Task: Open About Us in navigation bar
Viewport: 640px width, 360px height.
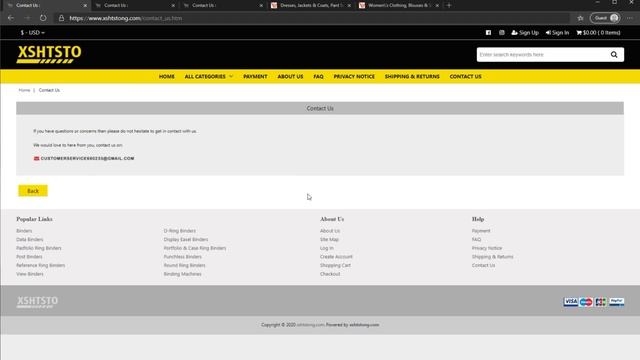Action: click(290, 76)
